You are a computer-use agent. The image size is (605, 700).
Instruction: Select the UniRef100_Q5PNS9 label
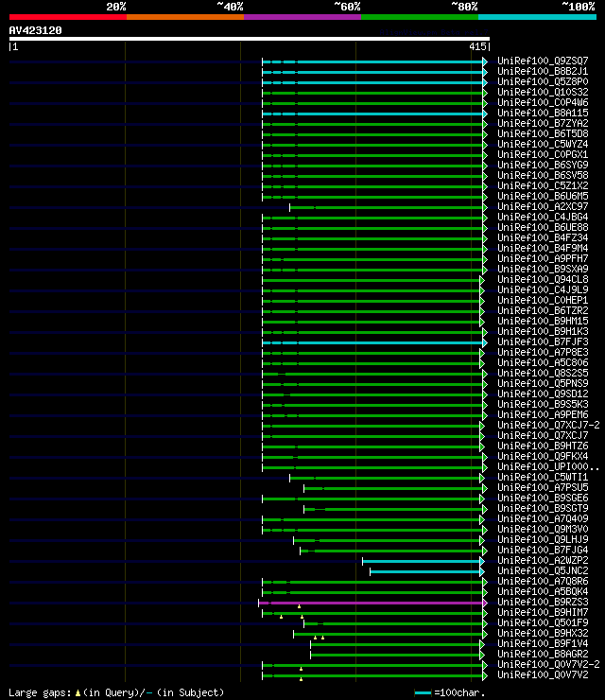[x=543, y=383]
